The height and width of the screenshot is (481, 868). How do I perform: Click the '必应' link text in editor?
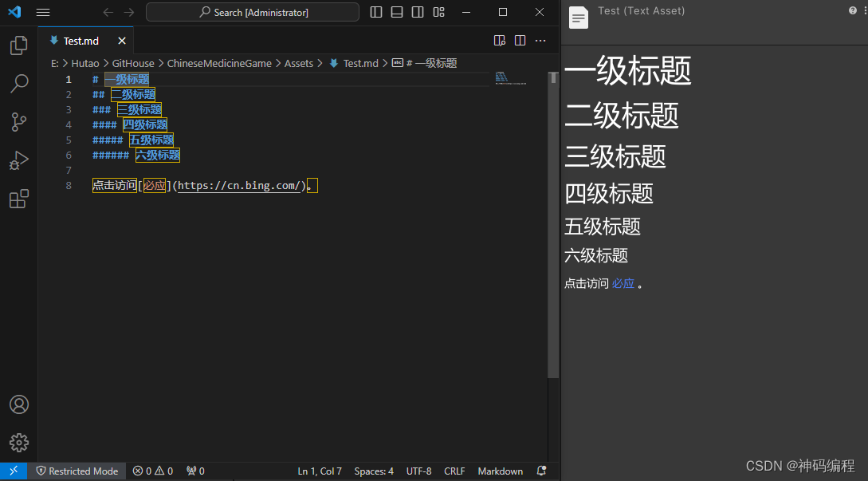point(155,186)
